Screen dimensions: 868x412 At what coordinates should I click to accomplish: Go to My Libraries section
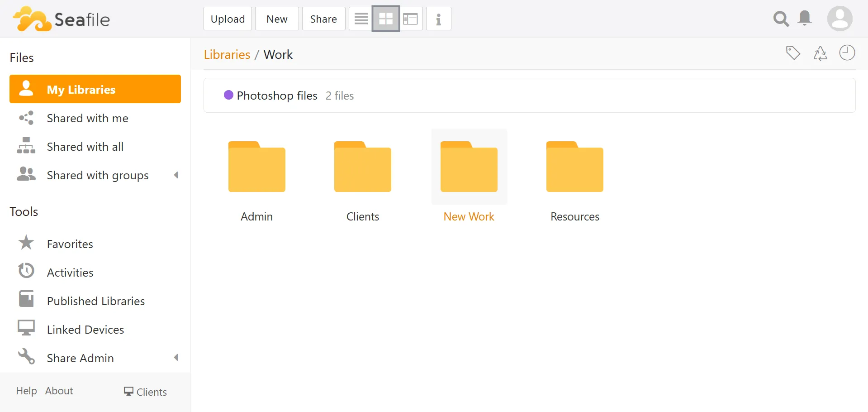click(x=81, y=89)
